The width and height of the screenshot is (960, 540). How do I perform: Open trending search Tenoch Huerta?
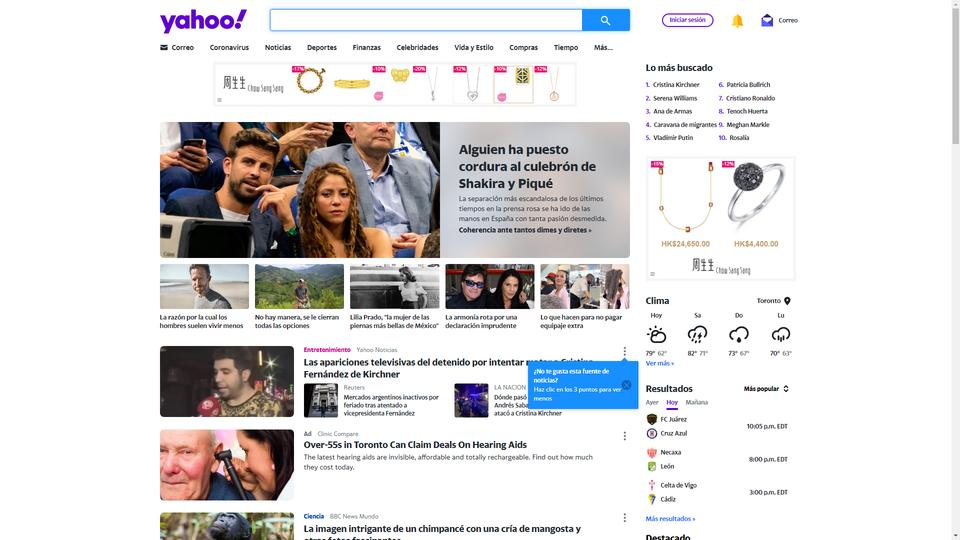click(747, 111)
